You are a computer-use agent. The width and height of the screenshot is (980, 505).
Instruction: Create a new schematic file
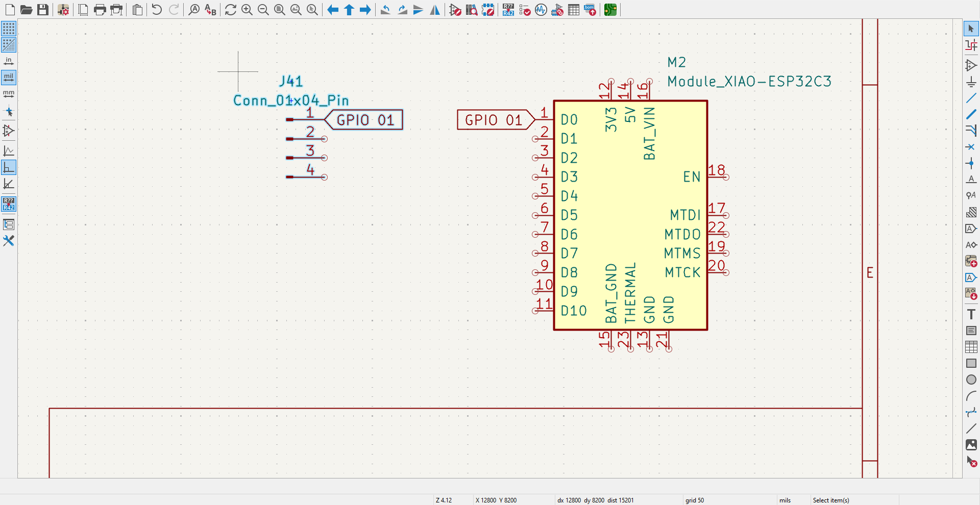coord(10,10)
